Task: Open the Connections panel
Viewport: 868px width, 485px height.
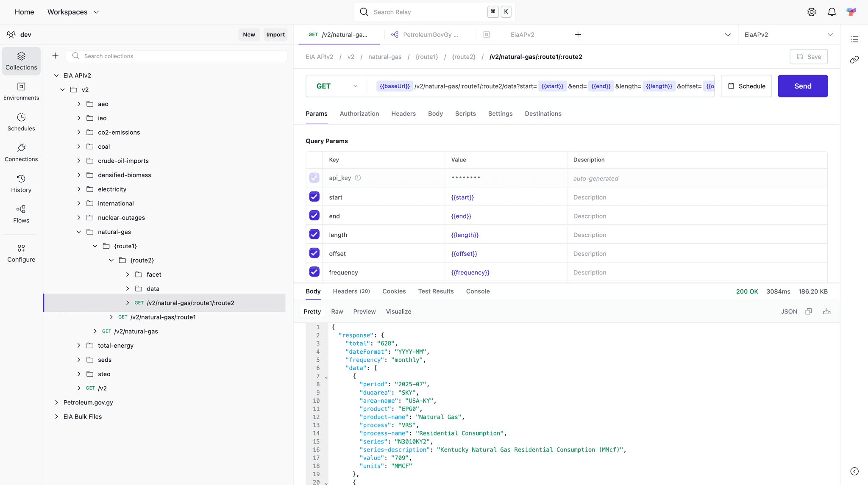Action: point(21,152)
